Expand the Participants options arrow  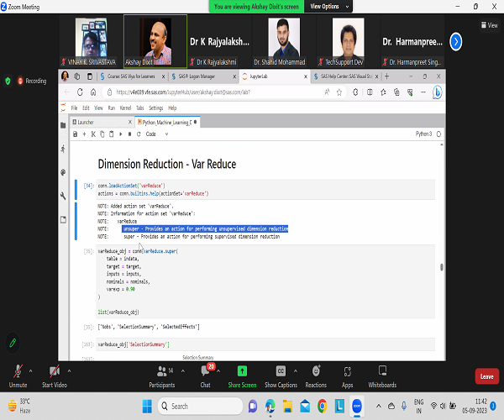pyautogui.click(x=183, y=371)
